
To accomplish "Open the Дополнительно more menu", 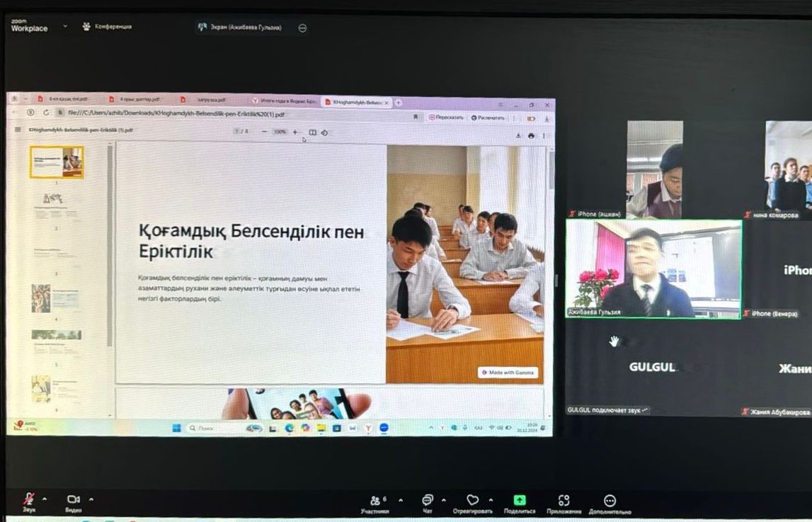I will [610, 504].
